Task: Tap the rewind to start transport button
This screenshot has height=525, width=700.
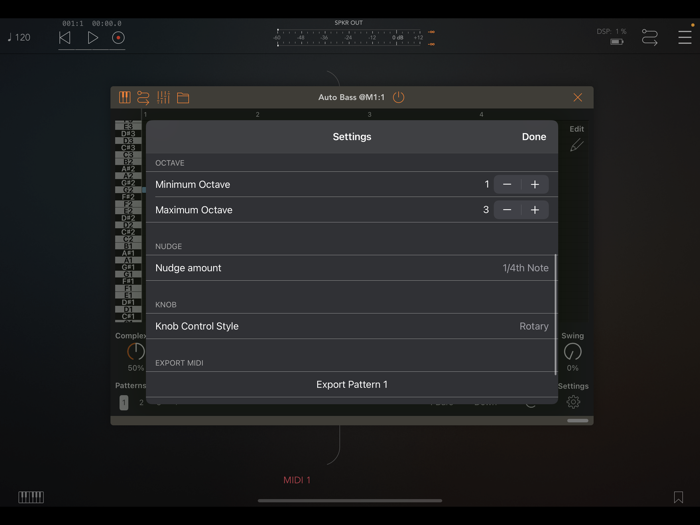Action: (65, 38)
